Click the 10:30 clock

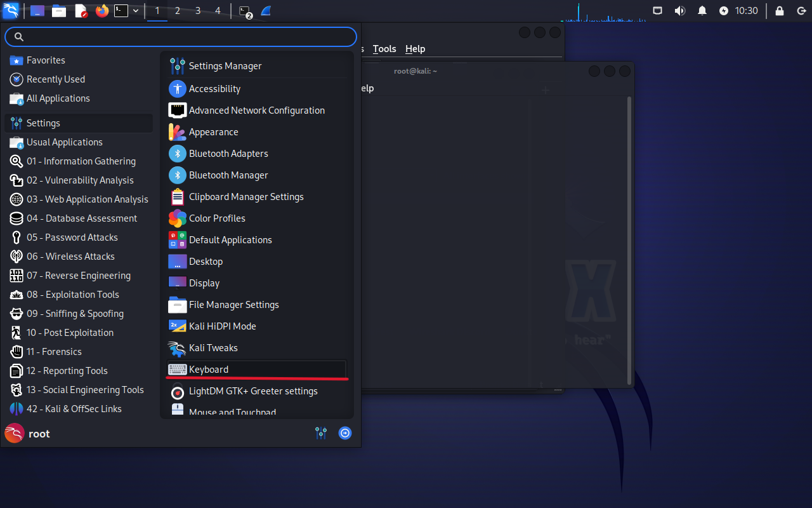747,11
